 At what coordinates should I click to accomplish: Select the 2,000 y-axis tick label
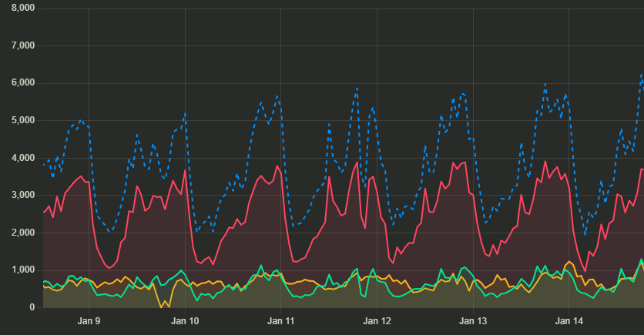tap(20, 233)
